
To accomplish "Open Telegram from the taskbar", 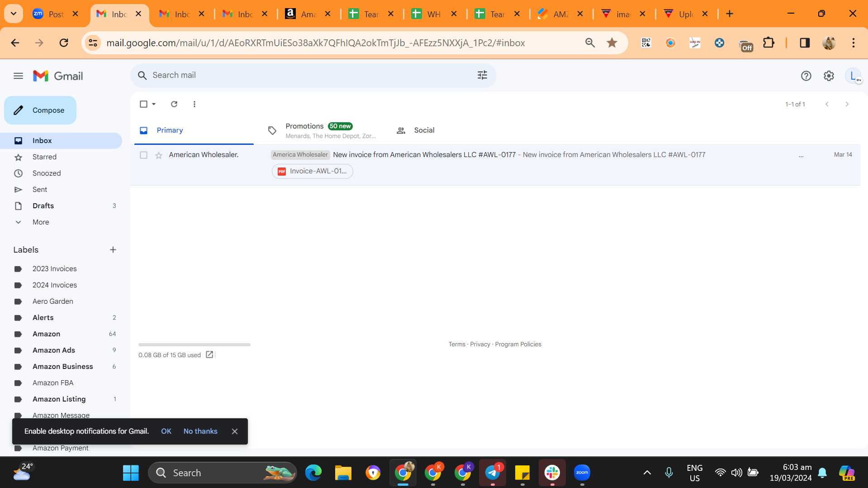I will [x=493, y=473].
